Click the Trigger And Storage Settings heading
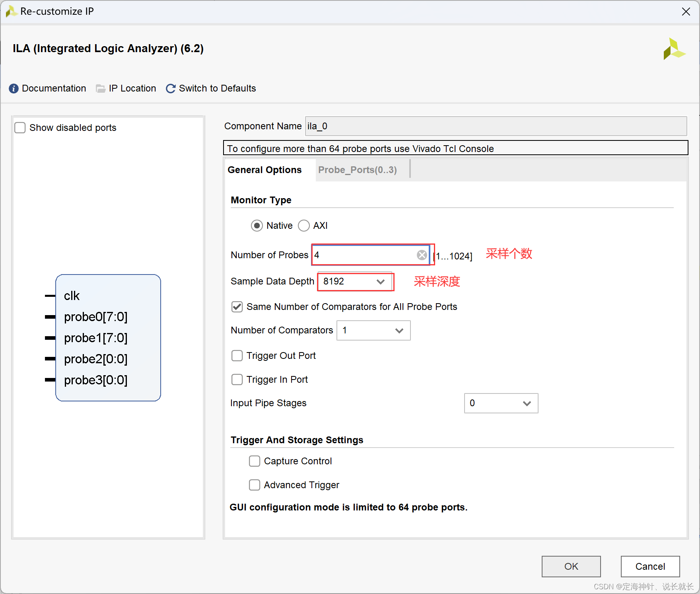This screenshot has width=700, height=594. tap(297, 440)
